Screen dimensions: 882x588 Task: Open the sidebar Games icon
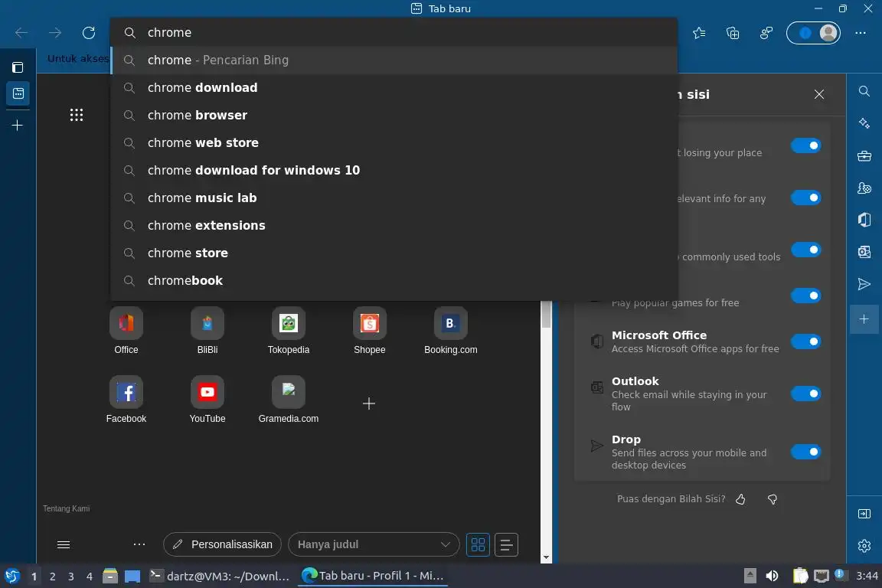864,188
